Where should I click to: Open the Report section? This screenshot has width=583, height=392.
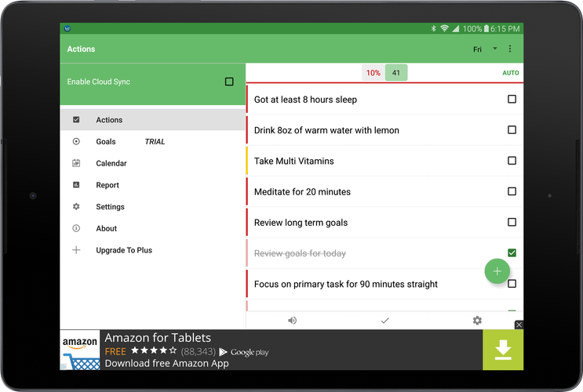pyautogui.click(x=152, y=185)
